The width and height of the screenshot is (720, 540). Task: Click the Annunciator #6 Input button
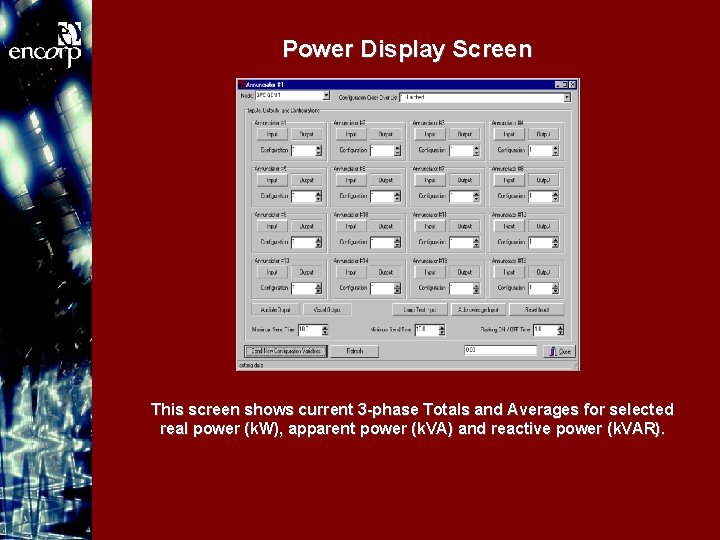point(351,180)
